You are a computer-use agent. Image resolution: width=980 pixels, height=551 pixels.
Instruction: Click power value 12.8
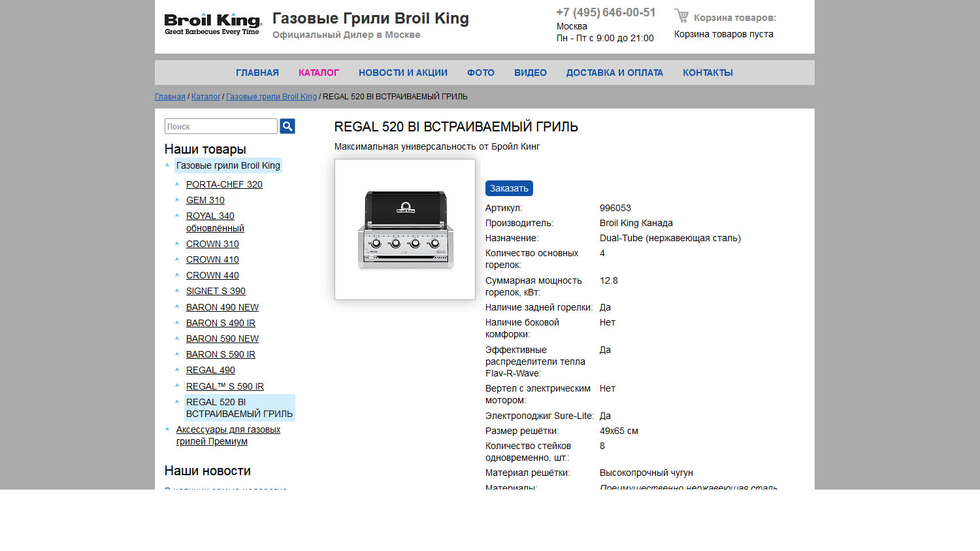pos(609,280)
